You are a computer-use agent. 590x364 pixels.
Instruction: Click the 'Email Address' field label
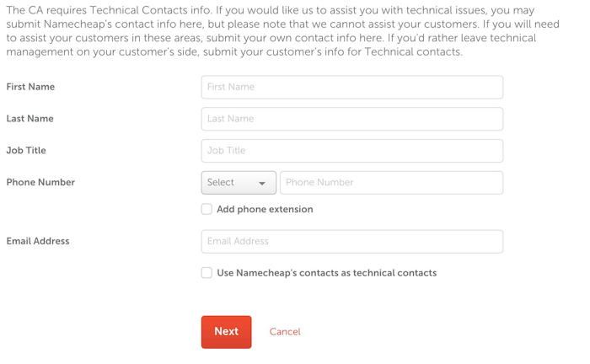point(38,241)
